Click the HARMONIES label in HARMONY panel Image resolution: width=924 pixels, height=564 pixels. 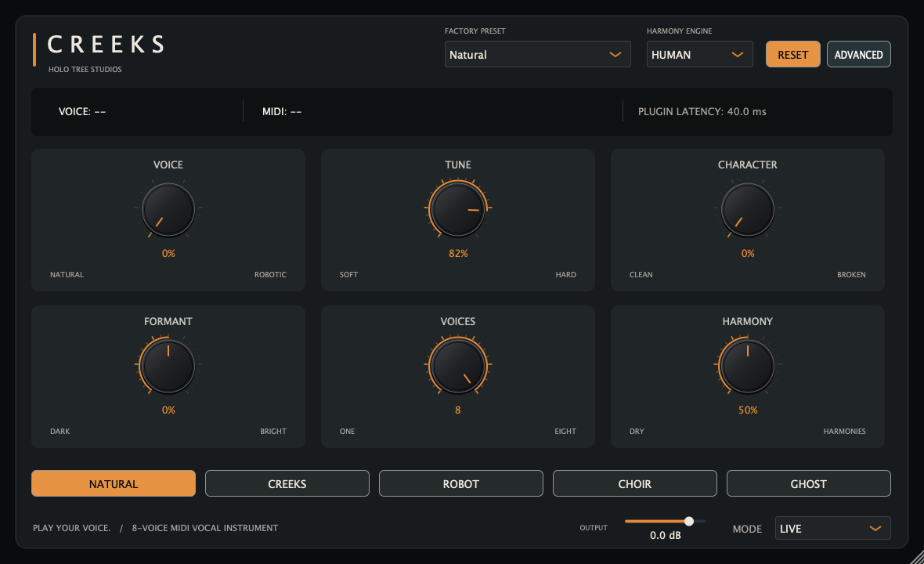[844, 432]
